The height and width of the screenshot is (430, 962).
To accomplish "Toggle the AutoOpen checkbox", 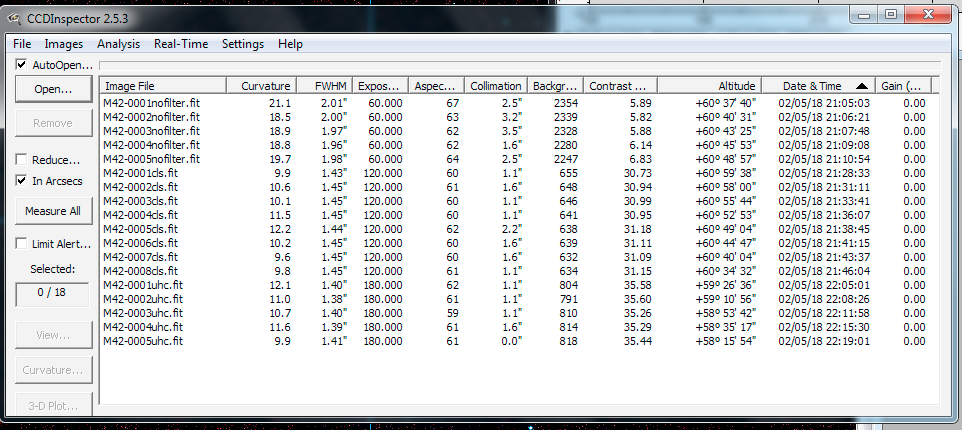I will click(x=22, y=64).
